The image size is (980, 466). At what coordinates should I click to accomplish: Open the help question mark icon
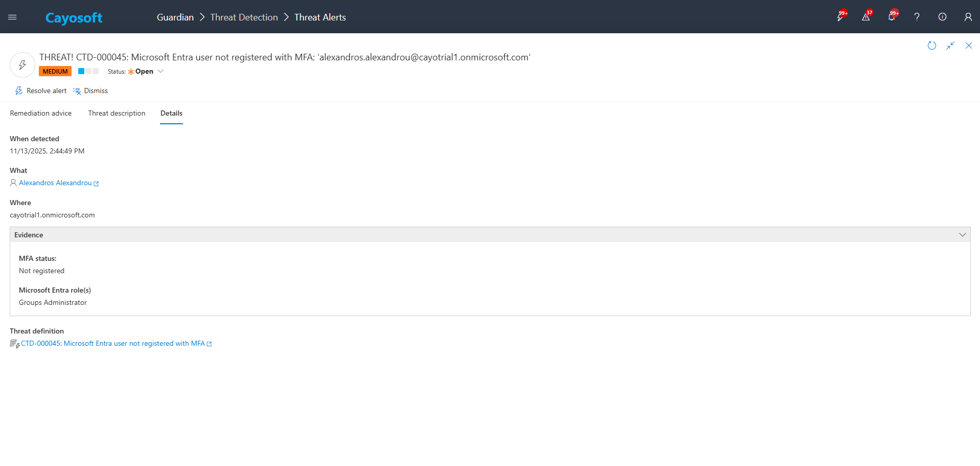coord(917,17)
